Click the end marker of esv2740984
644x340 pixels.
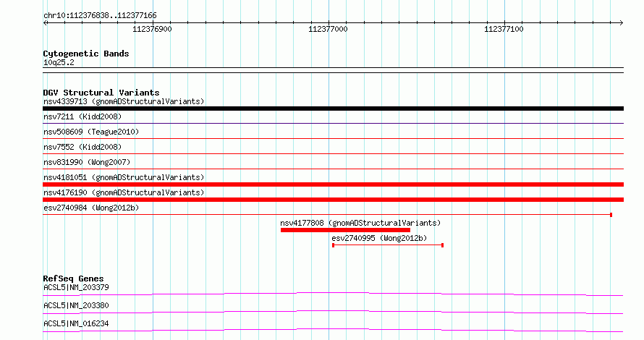pos(611,215)
